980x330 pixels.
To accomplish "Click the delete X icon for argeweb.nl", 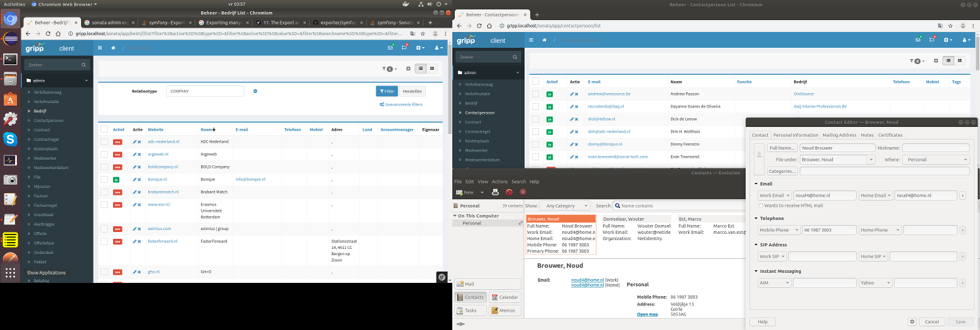I will (x=139, y=155).
